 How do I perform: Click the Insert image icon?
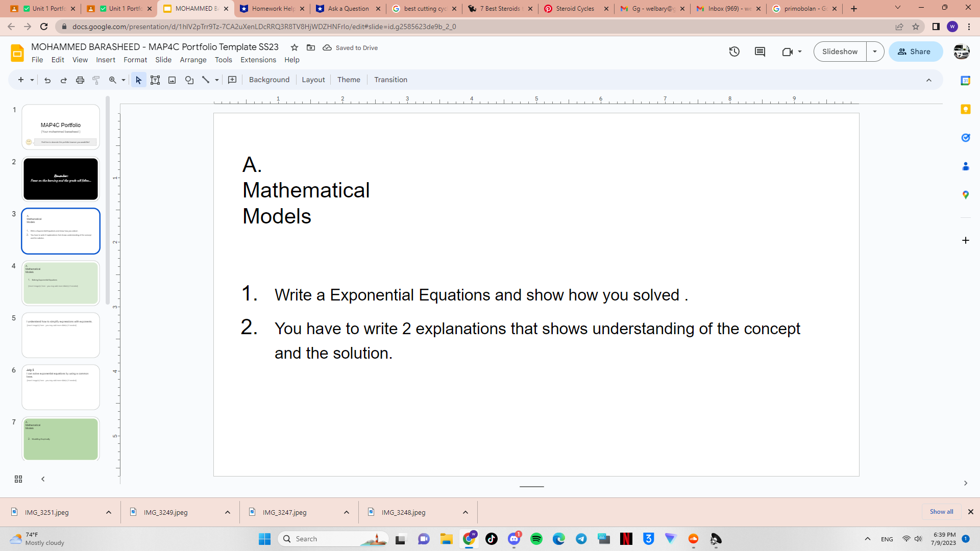tap(172, 80)
